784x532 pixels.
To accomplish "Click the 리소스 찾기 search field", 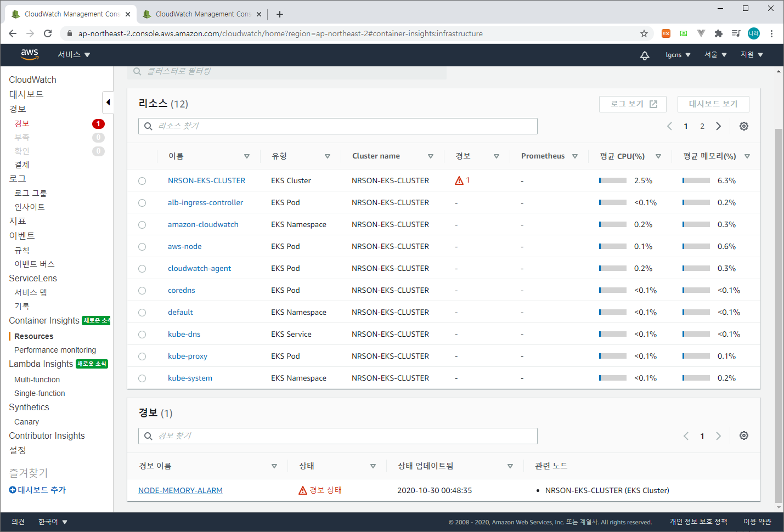I will pyautogui.click(x=338, y=126).
